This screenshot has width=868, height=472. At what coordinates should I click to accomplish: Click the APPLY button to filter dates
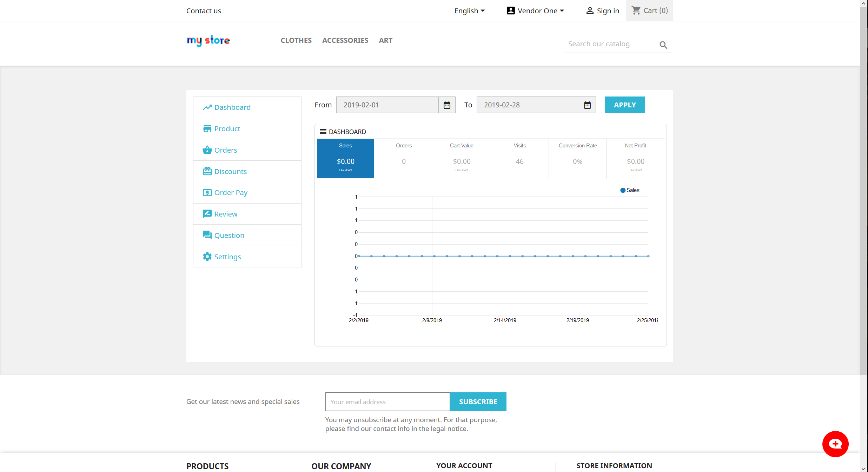tap(624, 105)
